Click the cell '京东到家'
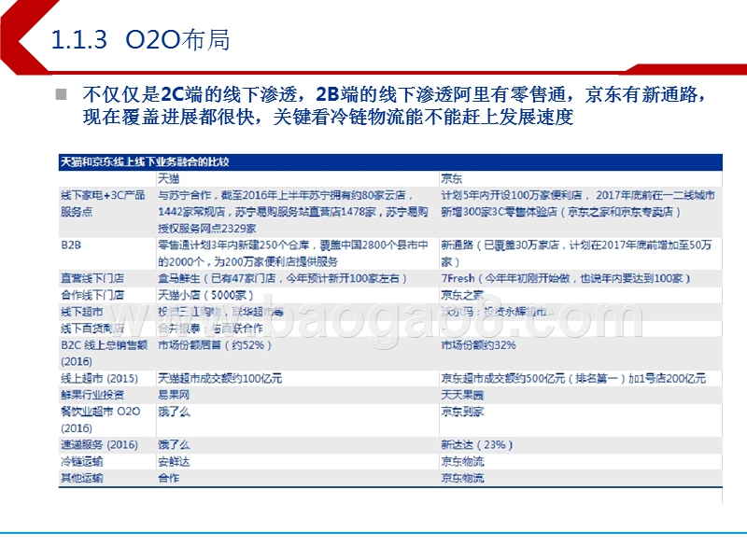 462,412
